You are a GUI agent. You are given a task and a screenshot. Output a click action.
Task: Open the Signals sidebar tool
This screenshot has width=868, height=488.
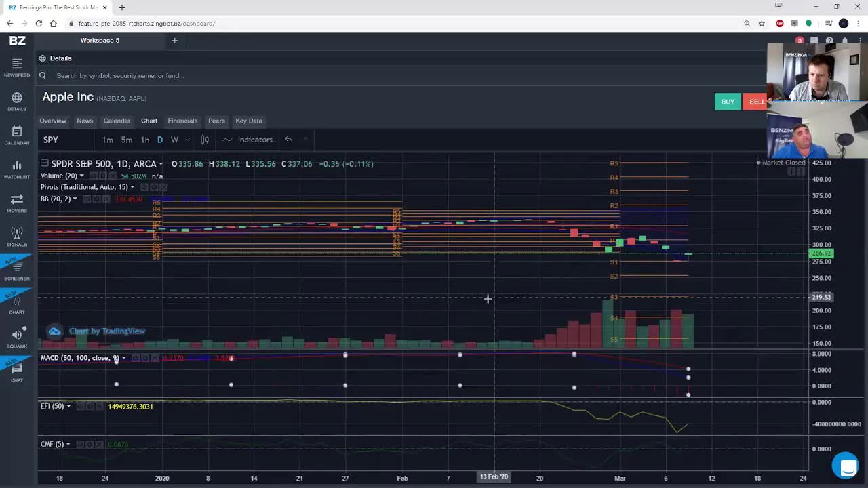(17, 237)
